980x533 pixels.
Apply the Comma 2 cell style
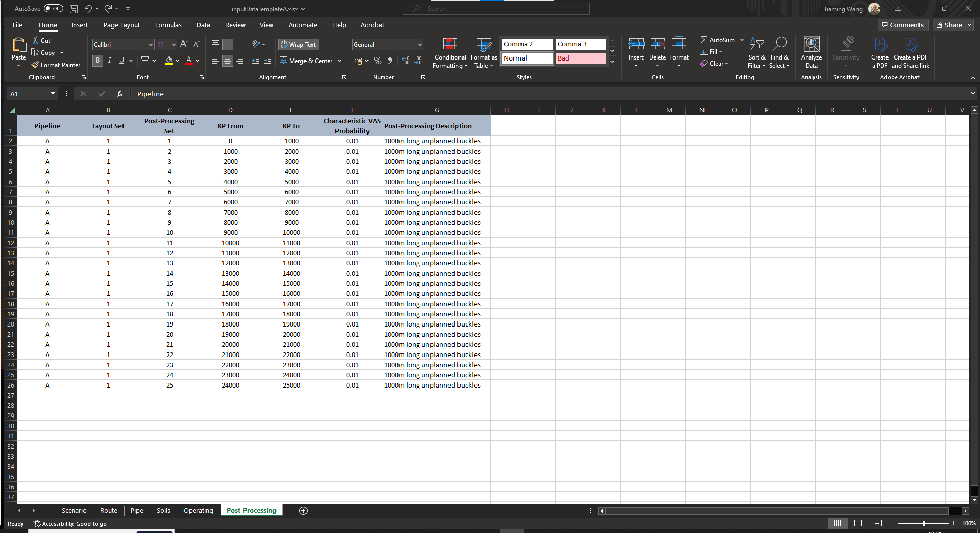[x=527, y=44]
